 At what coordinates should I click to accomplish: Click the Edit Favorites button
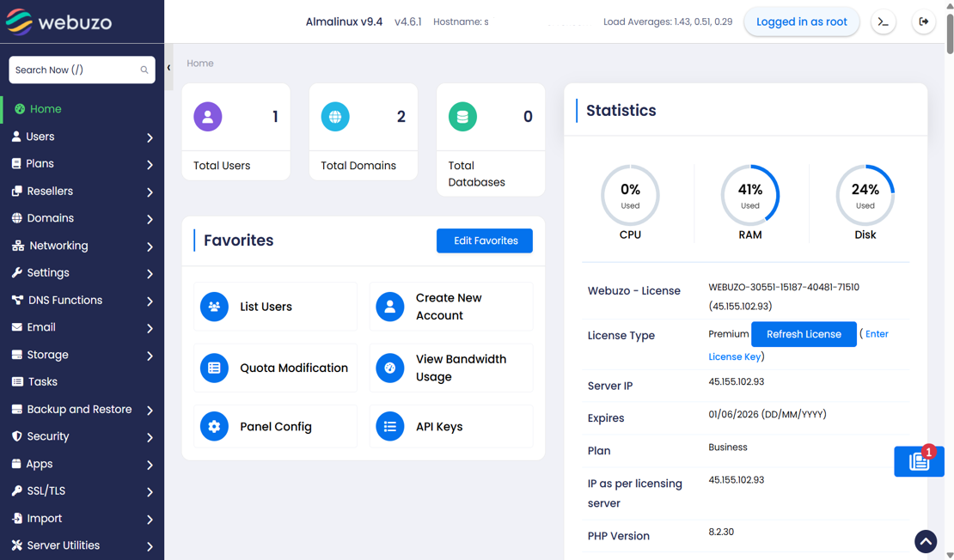484,240
